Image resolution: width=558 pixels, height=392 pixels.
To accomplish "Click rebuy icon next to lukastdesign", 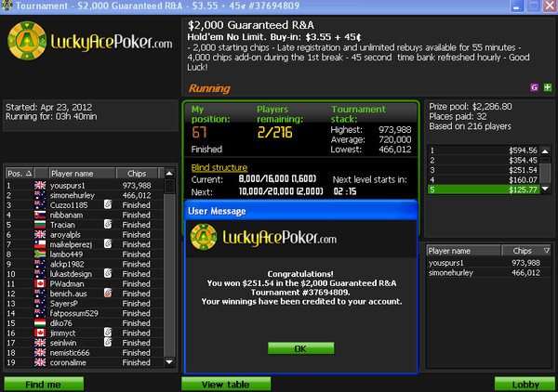I will [108, 273].
